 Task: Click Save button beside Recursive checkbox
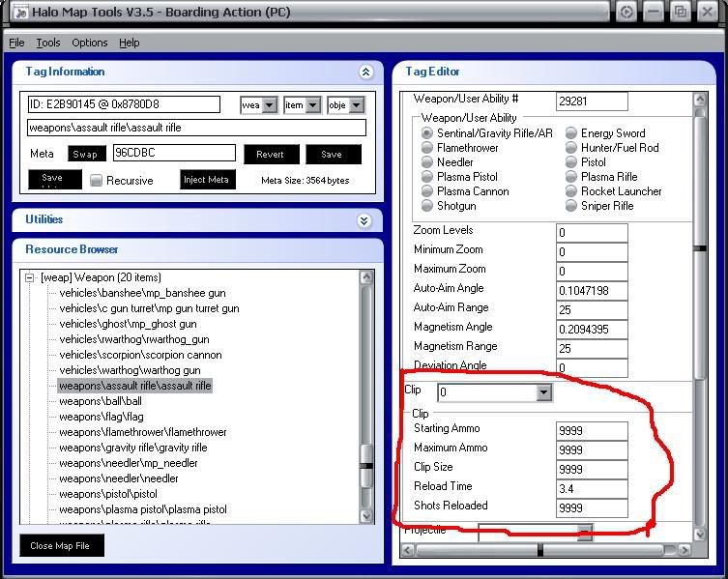(55, 179)
